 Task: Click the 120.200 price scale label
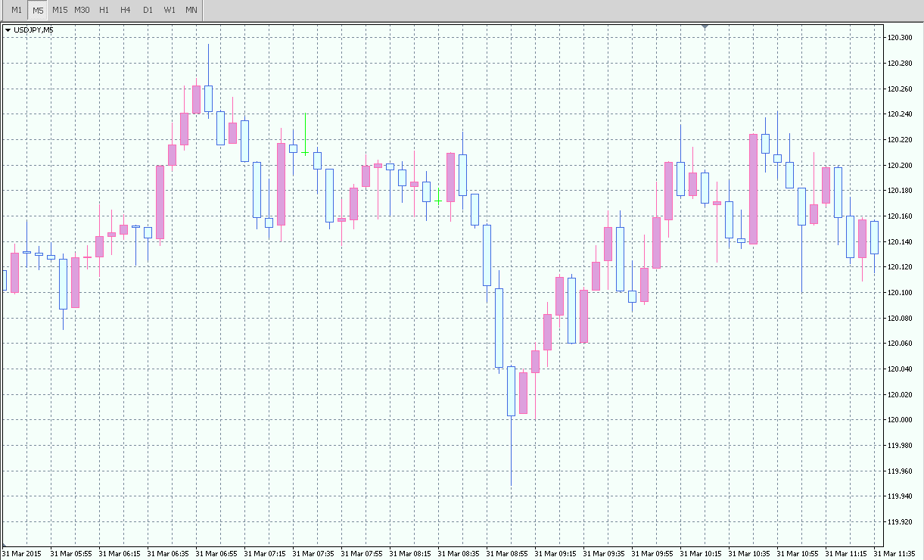coord(901,165)
